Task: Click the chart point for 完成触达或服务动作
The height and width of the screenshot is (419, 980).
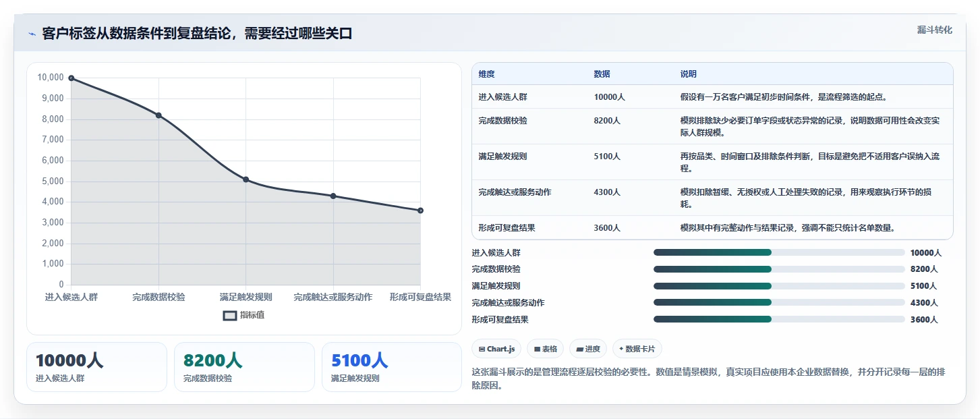Action: [333, 196]
